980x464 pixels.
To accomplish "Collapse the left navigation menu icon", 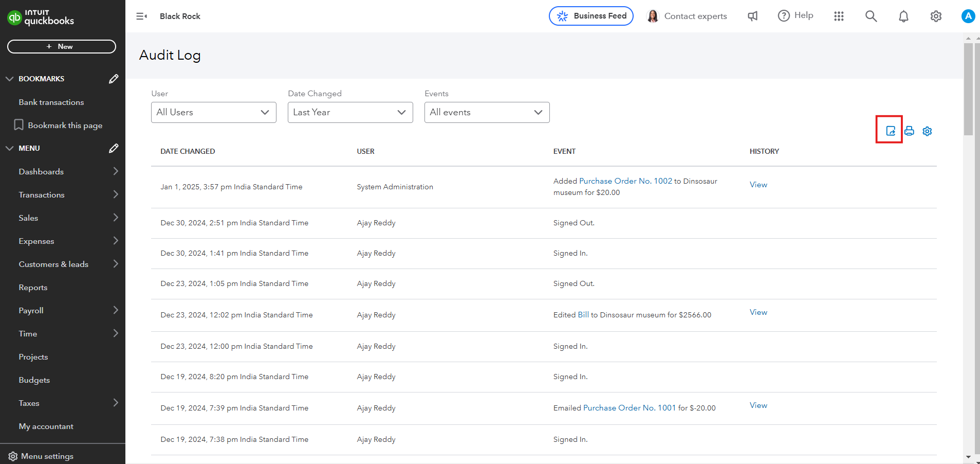I will pos(141,16).
